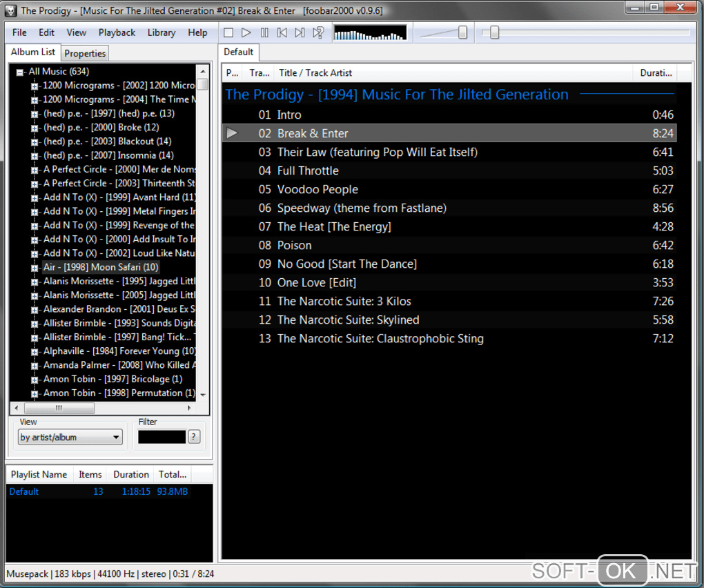704x588 pixels.
Task: Expand (hed) p.e. [2000] Broke node
Action: point(34,128)
